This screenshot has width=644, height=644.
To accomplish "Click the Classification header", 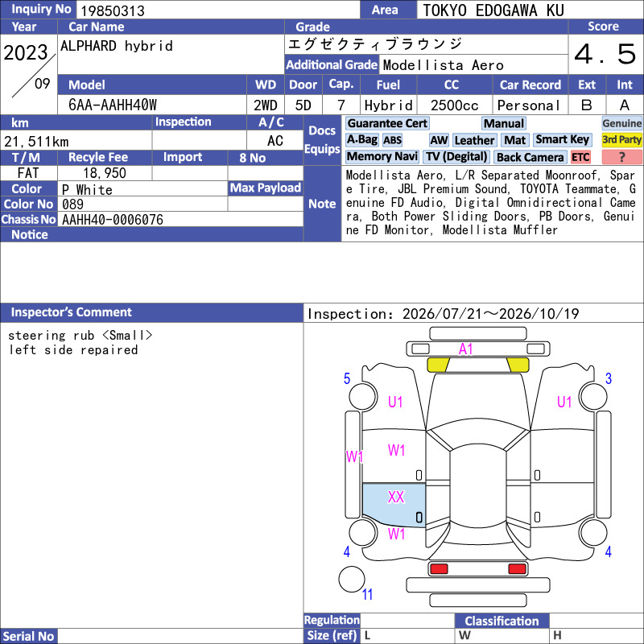I will pyautogui.click(x=502, y=621).
